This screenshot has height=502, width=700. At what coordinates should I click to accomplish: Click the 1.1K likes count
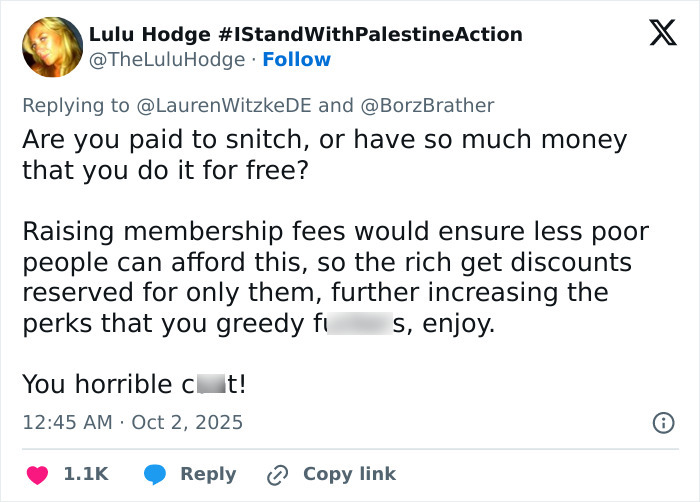[x=86, y=474]
